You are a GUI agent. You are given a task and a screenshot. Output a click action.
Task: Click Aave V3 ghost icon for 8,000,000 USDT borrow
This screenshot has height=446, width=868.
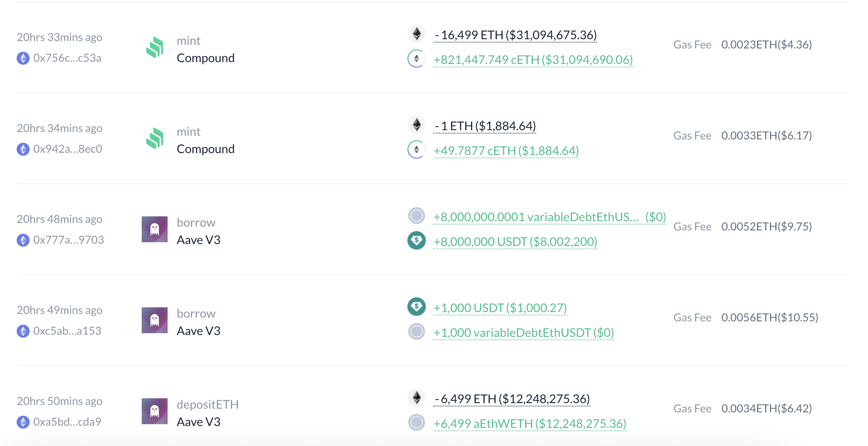(155, 229)
